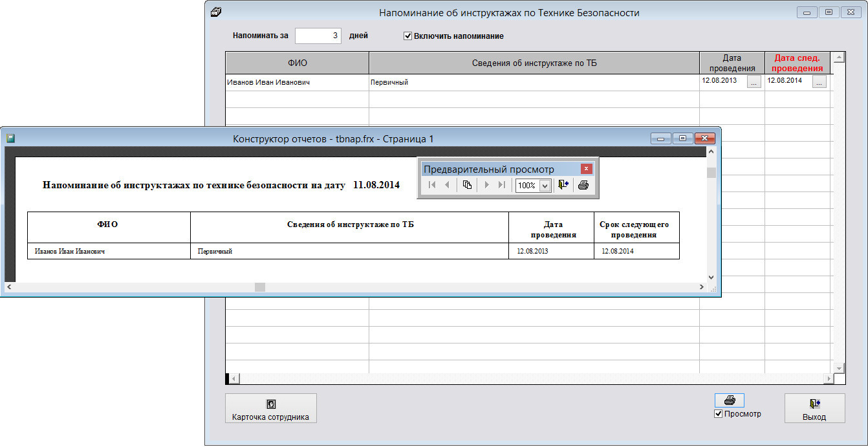Open date picker for 'Дата проведения' 12.08.2013
The height and width of the screenshot is (447, 868).
[x=754, y=82]
